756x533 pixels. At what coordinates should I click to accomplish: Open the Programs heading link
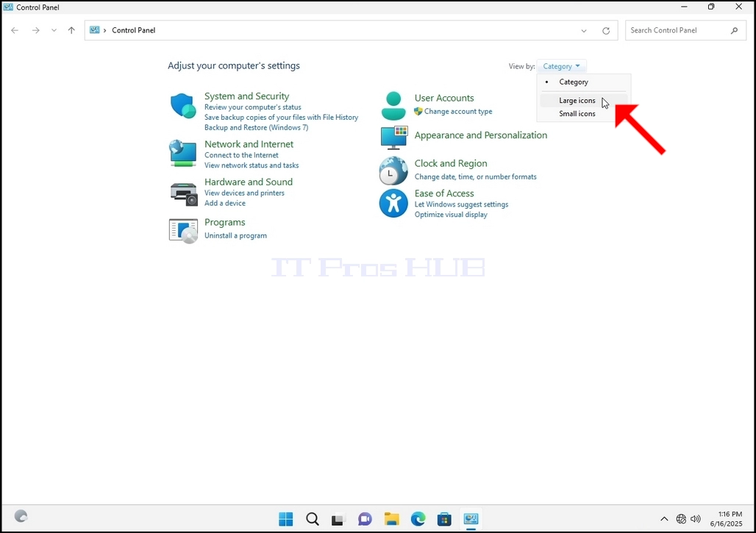pos(225,222)
